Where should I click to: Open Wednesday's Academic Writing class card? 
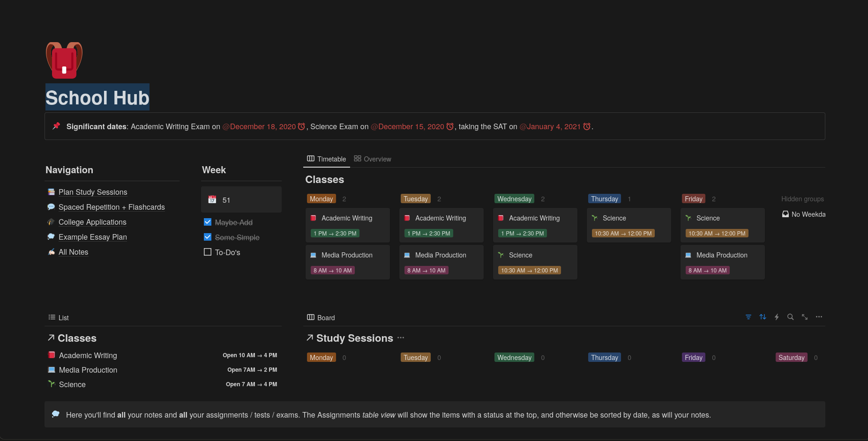[535, 225]
